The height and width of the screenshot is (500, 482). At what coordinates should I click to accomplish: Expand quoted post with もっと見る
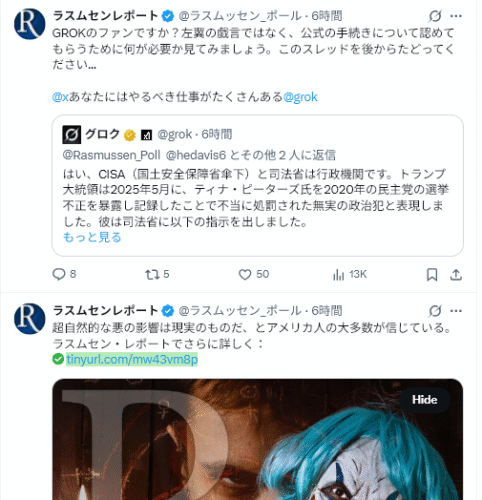coord(92,237)
